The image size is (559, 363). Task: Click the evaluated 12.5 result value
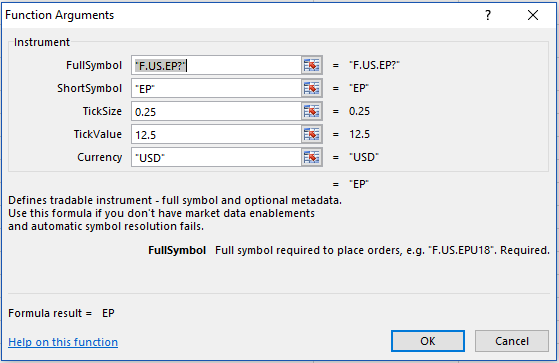359,134
